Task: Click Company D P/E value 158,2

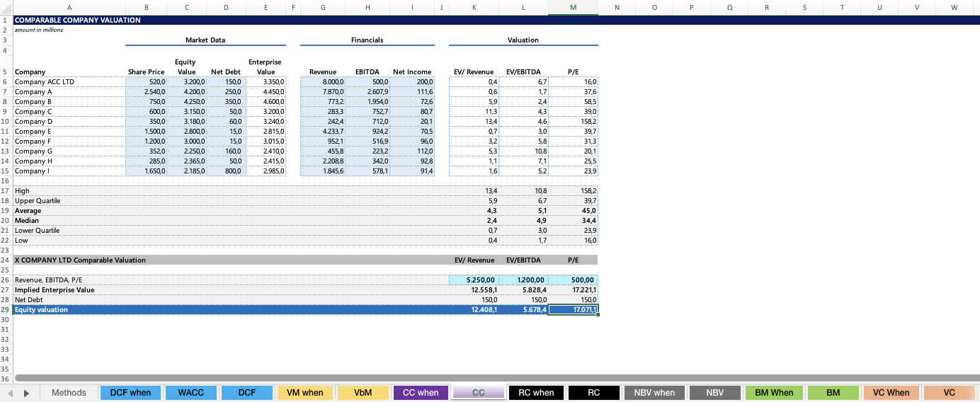Action: pos(573,122)
